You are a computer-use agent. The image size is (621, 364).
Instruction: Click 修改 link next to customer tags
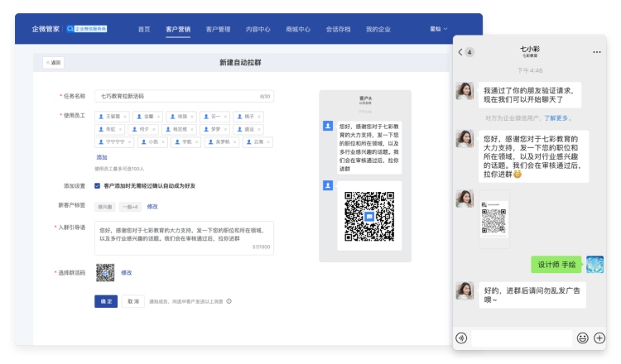coord(152,206)
